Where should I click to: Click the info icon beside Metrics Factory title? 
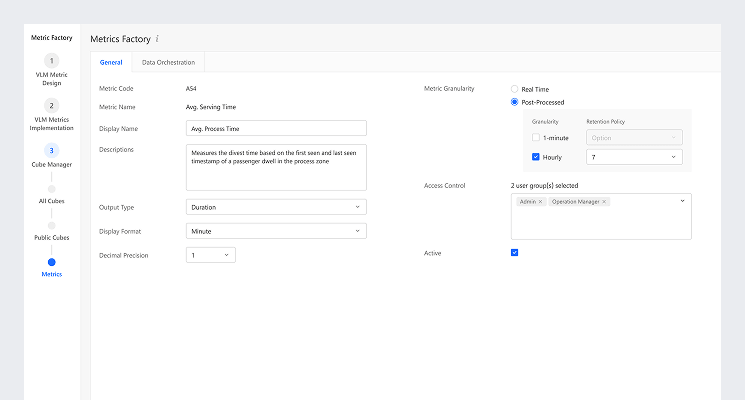(x=157, y=39)
